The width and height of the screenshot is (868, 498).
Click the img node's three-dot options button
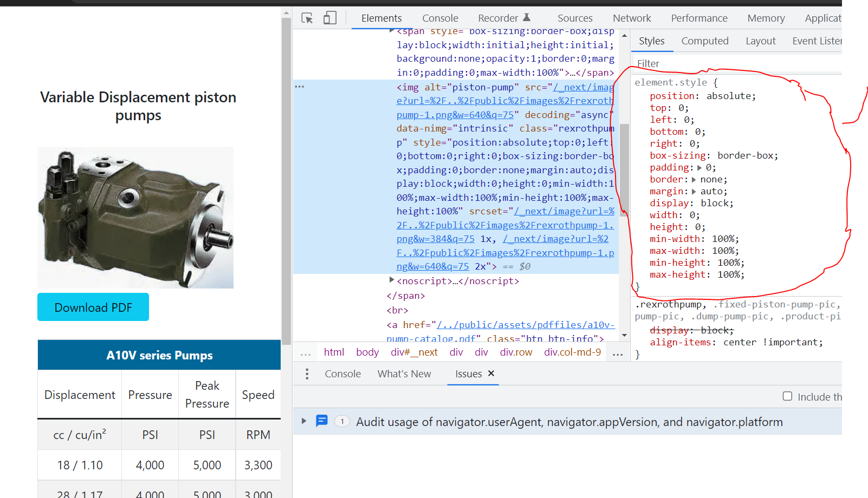(300, 86)
